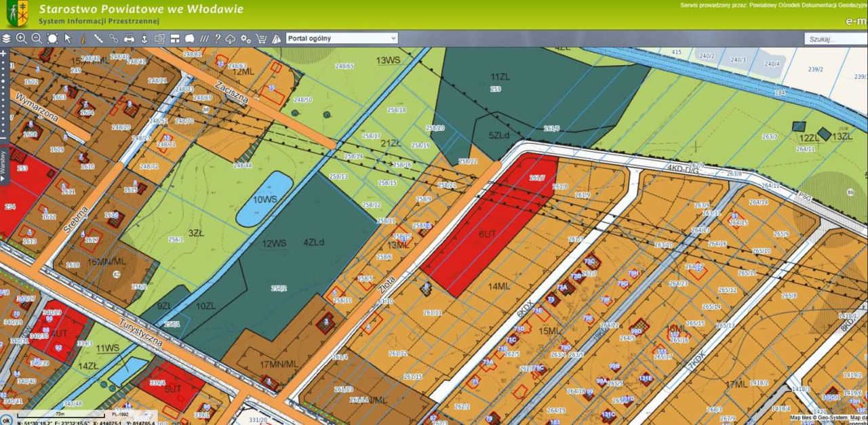868x425 pixels.
Task: Click the Turystyczna street label
Action: point(141,331)
